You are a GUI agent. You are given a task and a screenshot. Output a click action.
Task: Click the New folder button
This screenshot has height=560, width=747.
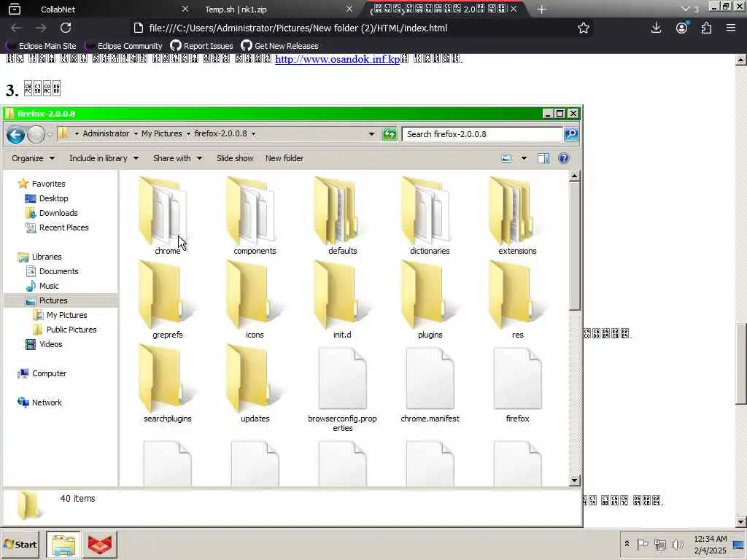click(285, 158)
